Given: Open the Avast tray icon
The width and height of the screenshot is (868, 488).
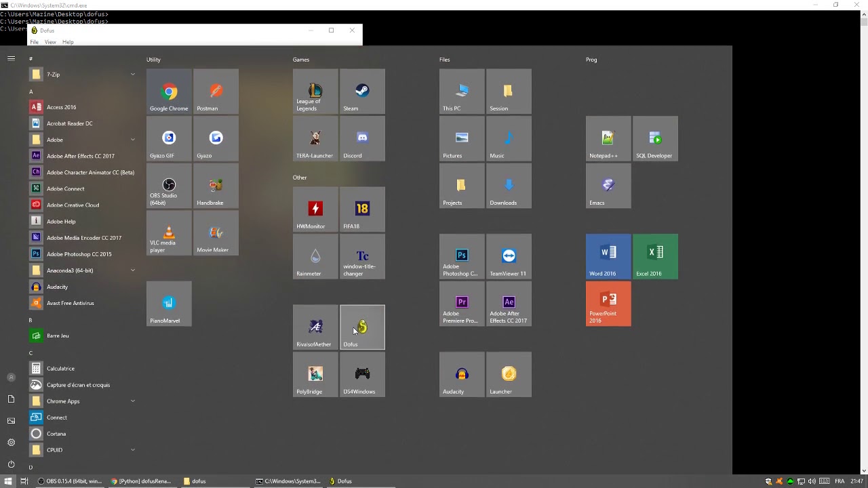Looking at the screenshot, I should tap(779, 481).
